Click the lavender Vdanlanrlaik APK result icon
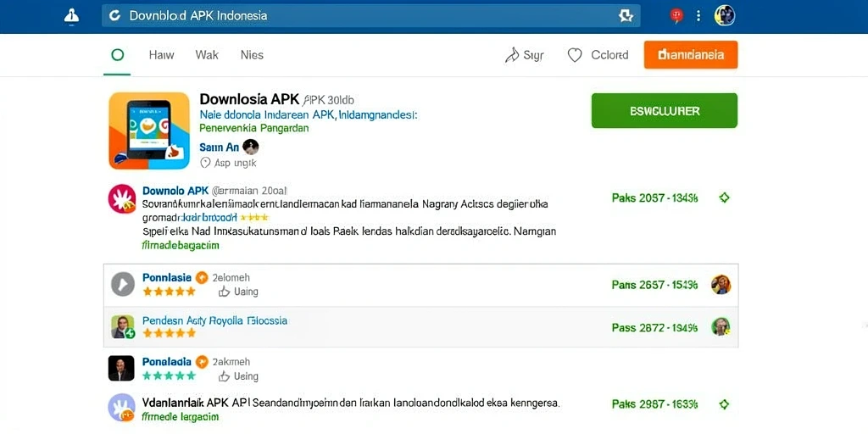Image resolution: width=868 pixels, height=434 pixels. 122,408
